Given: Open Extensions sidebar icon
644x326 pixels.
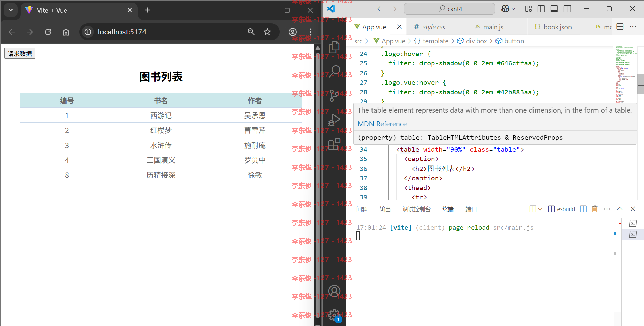Looking at the screenshot, I should tap(334, 144).
